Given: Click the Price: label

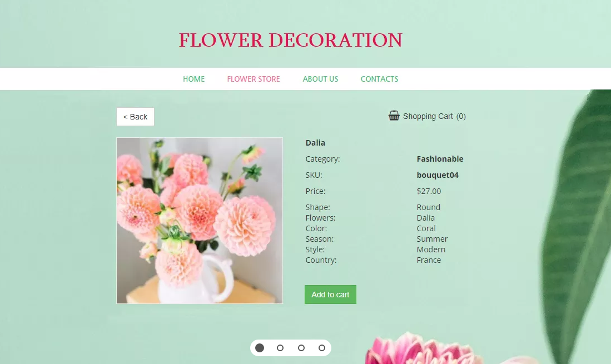Looking at the screenshot, I should coord(315,191).
